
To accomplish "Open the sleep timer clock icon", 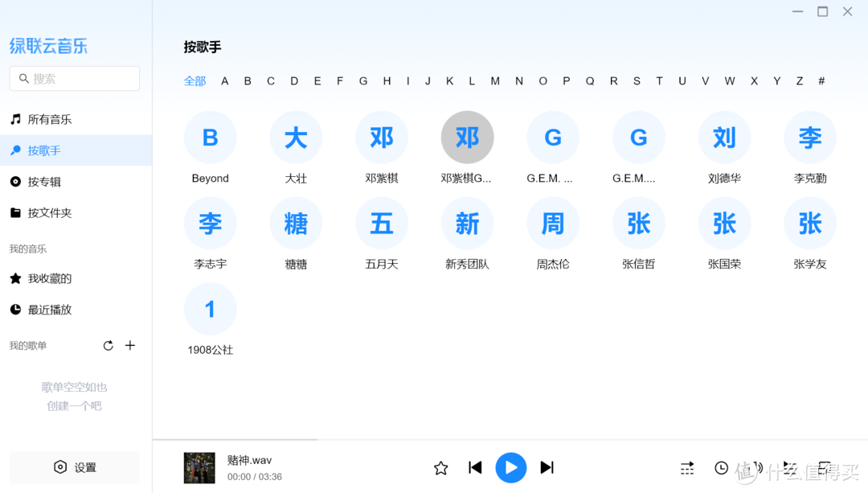I will [721, 468].
